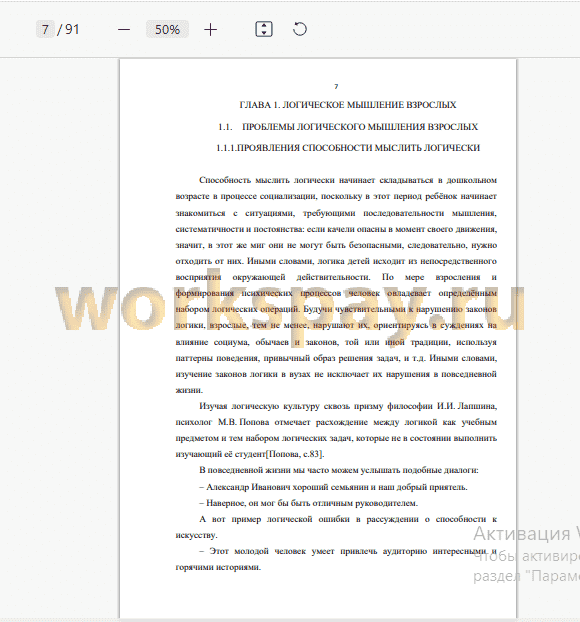The height and width of the screenshot is (622, 580).
Task: Zoom out with the minus icon
Action: [124, 30]
